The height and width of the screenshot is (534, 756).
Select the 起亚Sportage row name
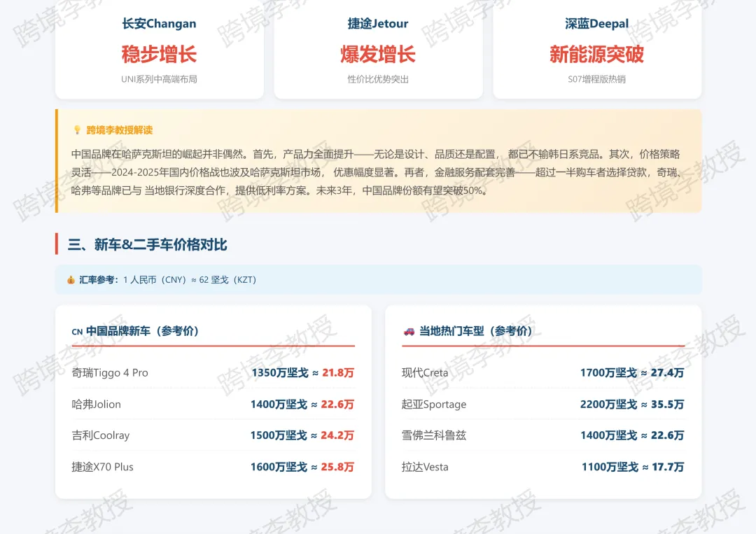(434, 405)
